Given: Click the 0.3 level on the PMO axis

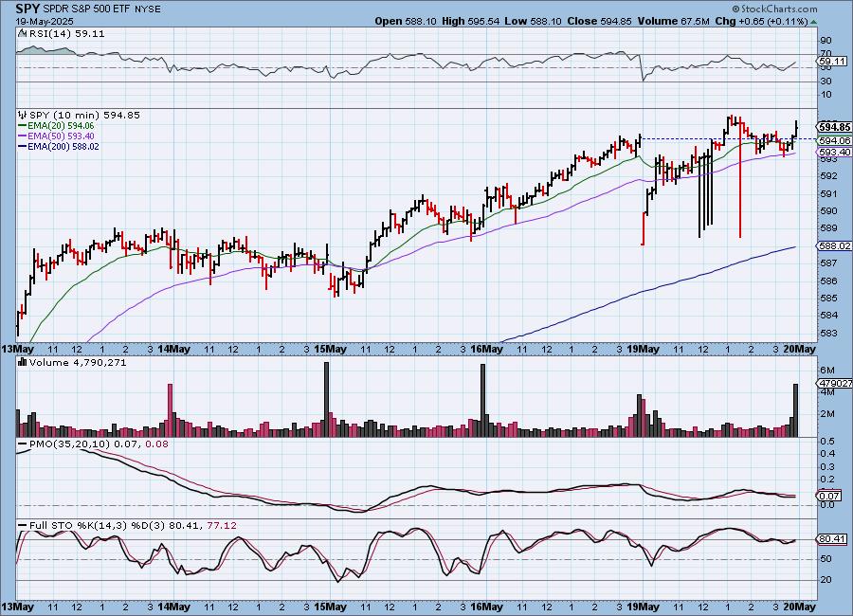Looking at the screenshot, I should 827,467.
